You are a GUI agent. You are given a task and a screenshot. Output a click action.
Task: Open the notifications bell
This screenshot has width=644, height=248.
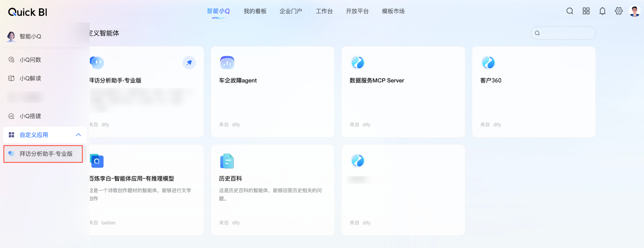click(602, 11)
